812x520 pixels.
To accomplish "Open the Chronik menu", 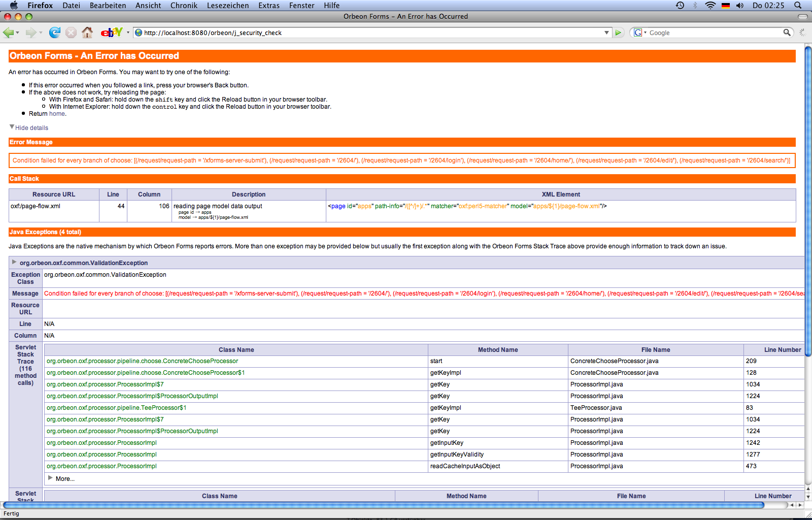I will [x=184, y=6].
